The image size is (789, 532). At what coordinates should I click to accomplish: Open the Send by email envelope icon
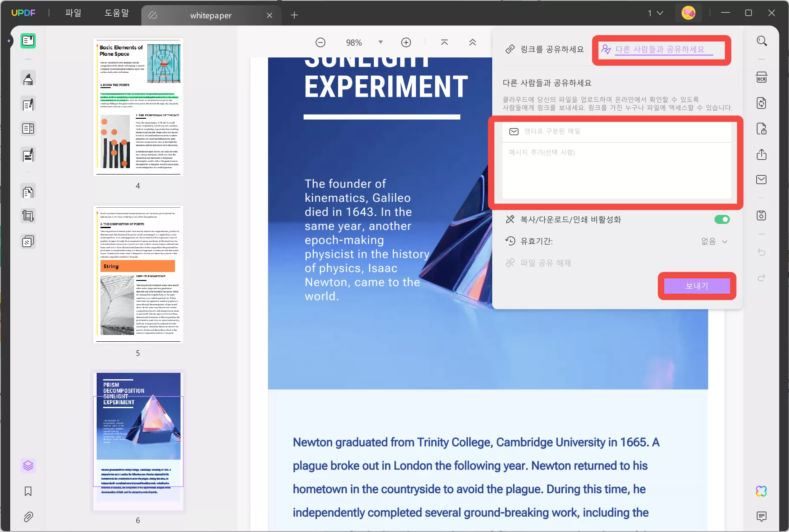762,180
